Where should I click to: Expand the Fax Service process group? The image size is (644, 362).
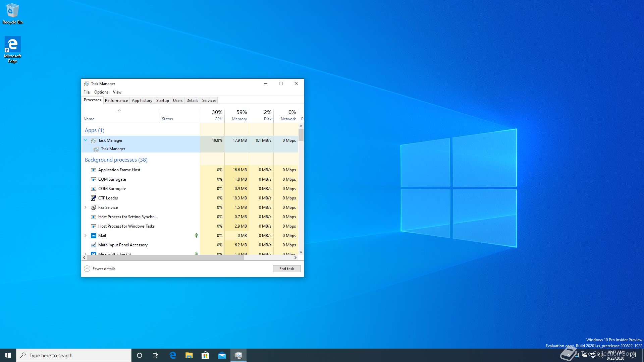86,207
